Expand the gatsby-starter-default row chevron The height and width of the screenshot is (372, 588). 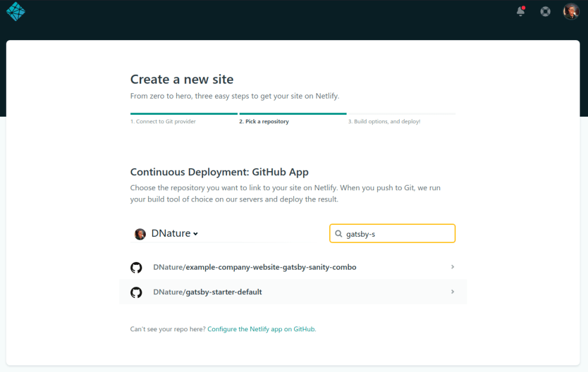click(452, 291)
